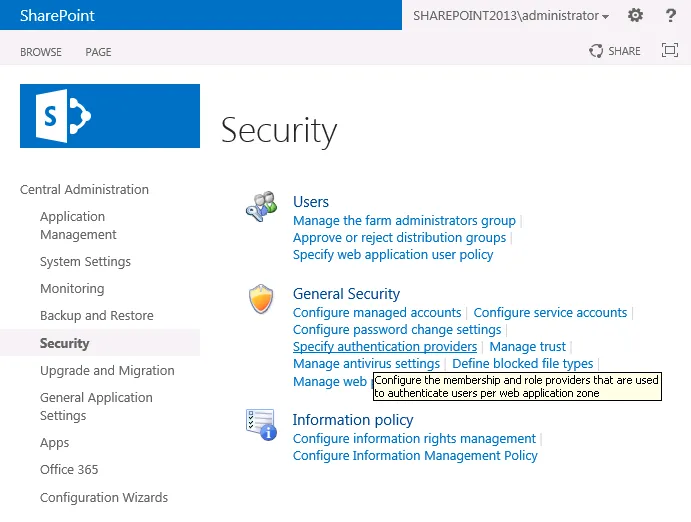Go to Central Administration home
The image size is (691, 522).
pyautogui.click(x=85, y=189)
